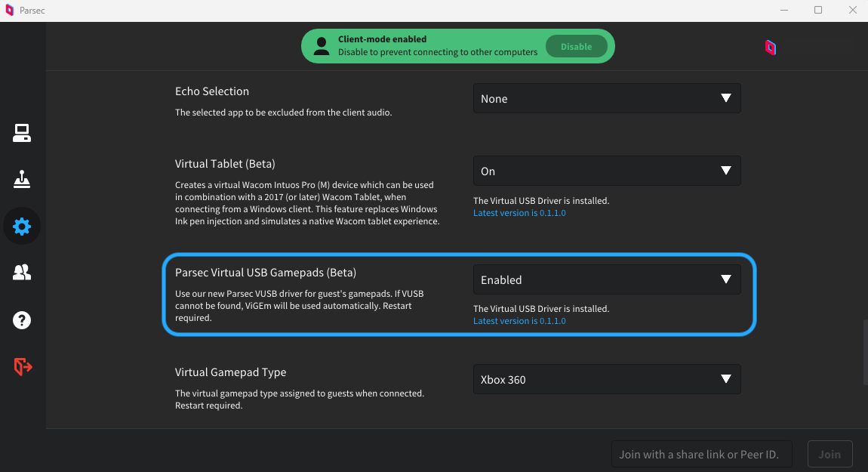This screenshot has height=472, width=868.
Task: Select the Settings gear icon in sidebar
Action: (22, 226)
